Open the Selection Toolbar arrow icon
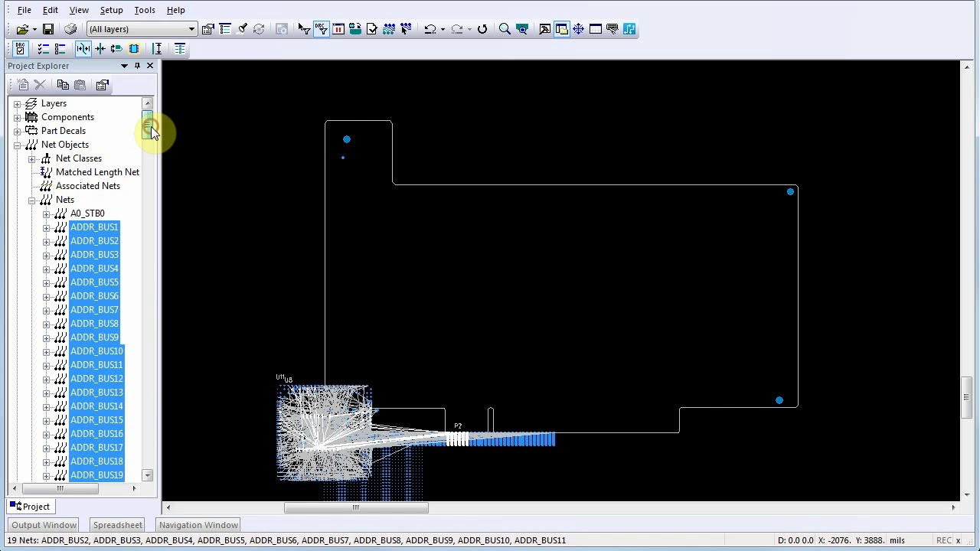The height and width of the screenshot is (551, 980). [304, 29]
